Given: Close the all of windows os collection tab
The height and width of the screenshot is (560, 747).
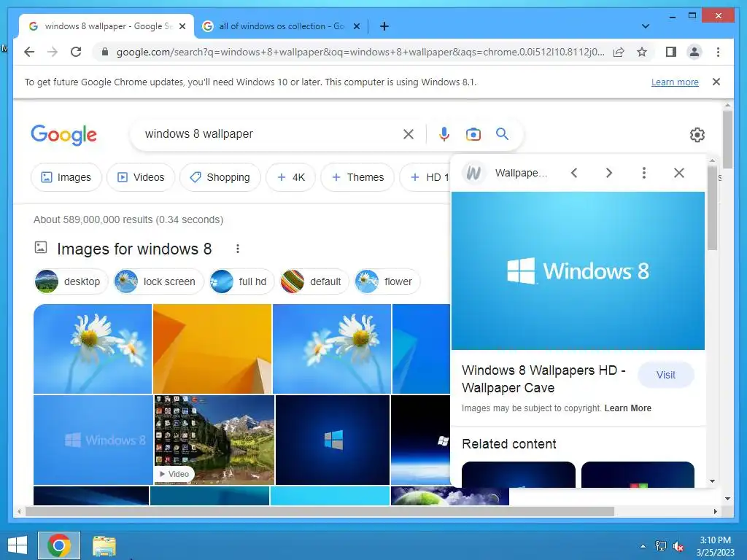Looking at the screenshot, I should tap(356, 27).
